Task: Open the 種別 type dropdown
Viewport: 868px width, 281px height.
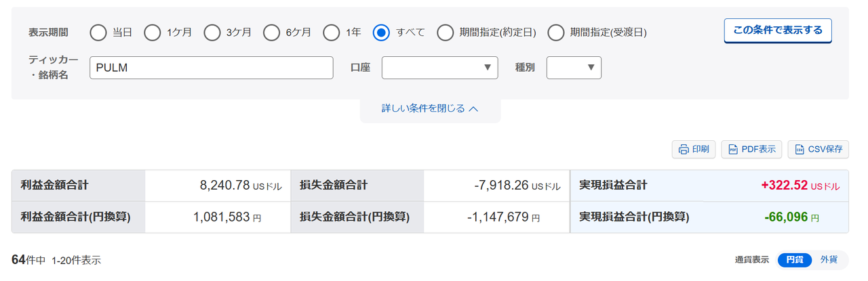Action: (x=574, y=68)
